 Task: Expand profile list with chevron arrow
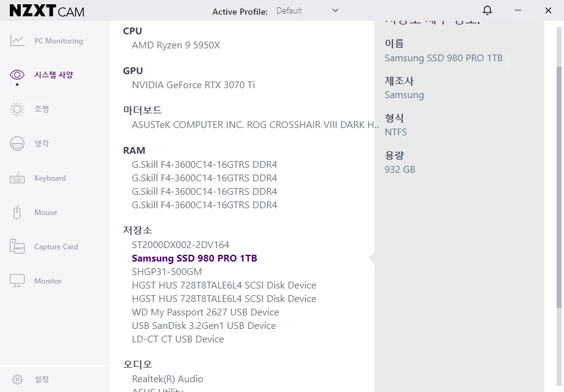(335, 10)
